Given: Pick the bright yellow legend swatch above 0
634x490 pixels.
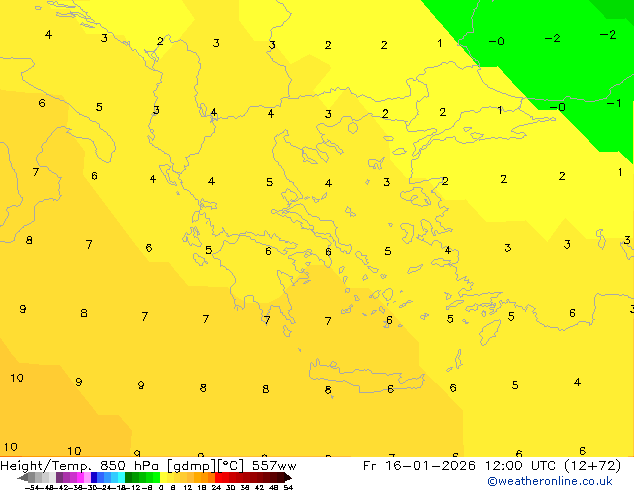Looking at the screenshot, I should point(163,477).
